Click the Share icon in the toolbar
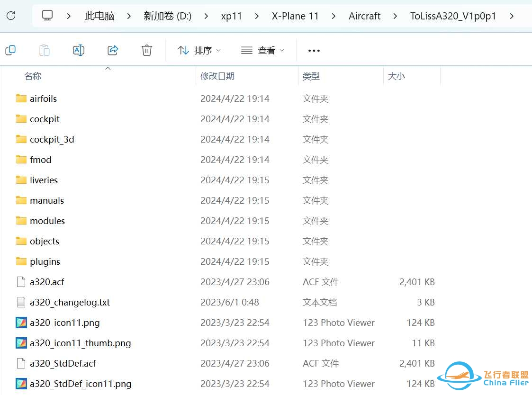This screenshot has width=532, height=395. (113, 50)
